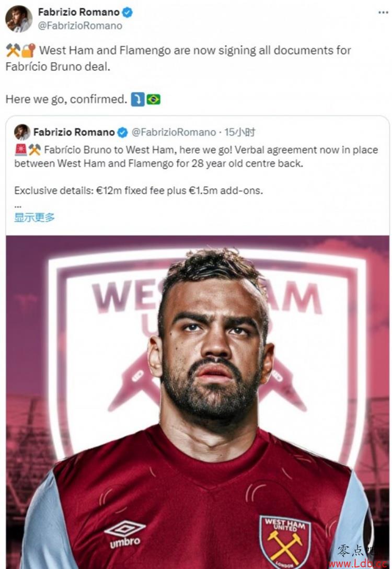Click the blue arrow emoji after 'confirmed'

click(137, 99)
